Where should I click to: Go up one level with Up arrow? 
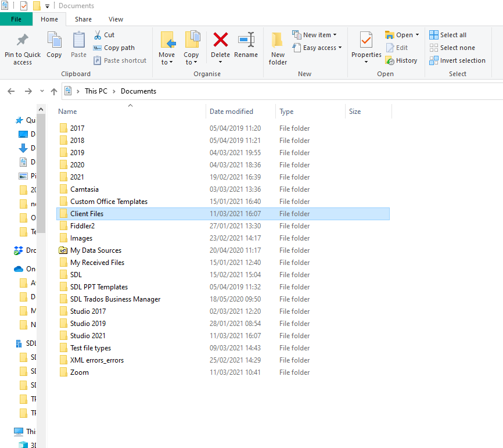pyautogui.click(x=54, y=91)
